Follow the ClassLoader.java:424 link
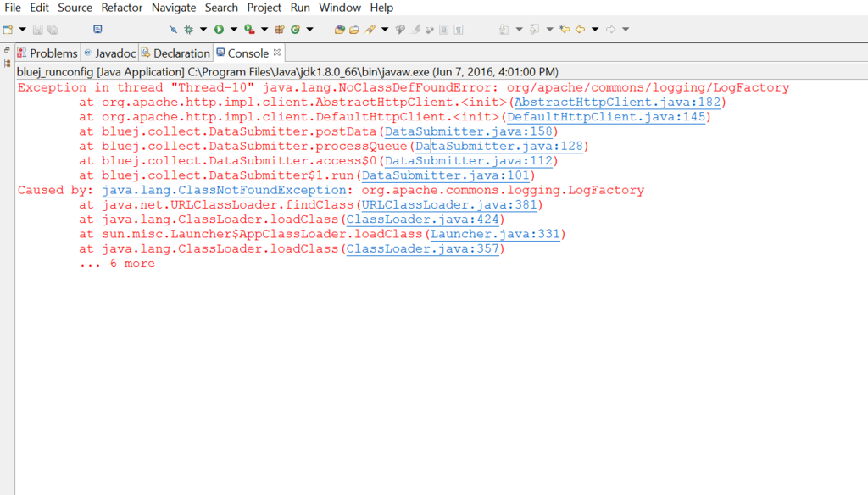868x495 pixels. point(422,220)
